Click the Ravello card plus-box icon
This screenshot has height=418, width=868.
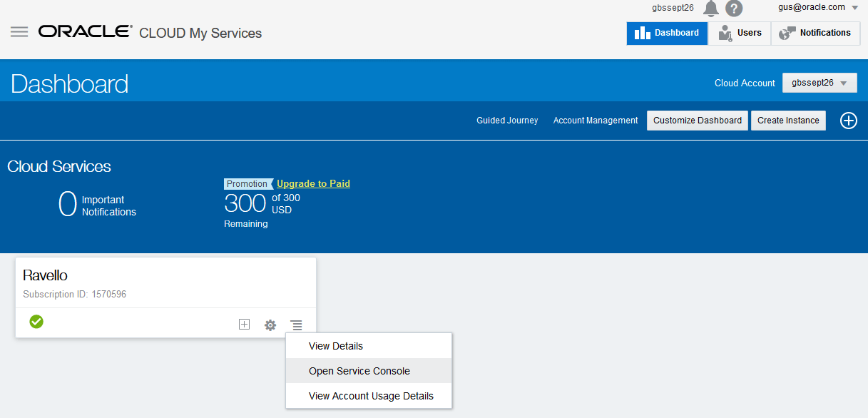click(x=244, y=325)
